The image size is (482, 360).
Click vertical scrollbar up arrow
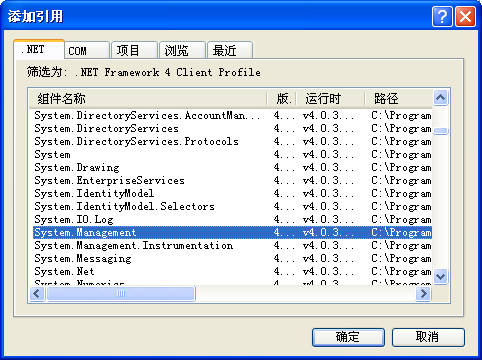440,98
